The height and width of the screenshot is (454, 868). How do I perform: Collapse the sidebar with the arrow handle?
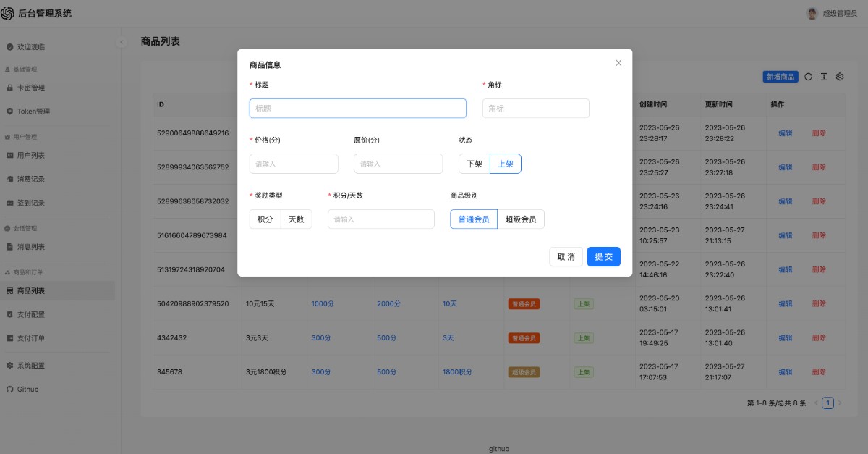(x=122, y=42)
